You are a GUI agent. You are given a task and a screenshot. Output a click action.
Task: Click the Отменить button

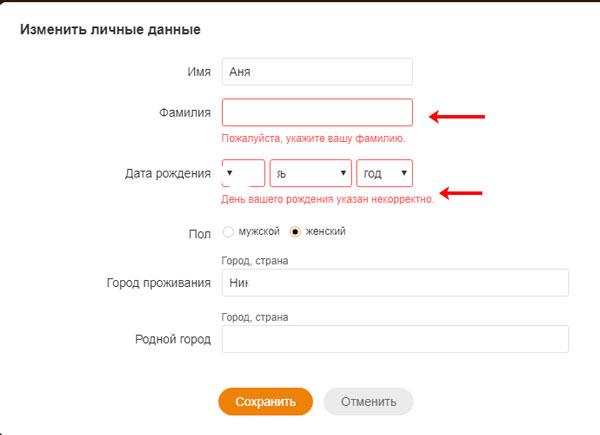click(368, 401)
